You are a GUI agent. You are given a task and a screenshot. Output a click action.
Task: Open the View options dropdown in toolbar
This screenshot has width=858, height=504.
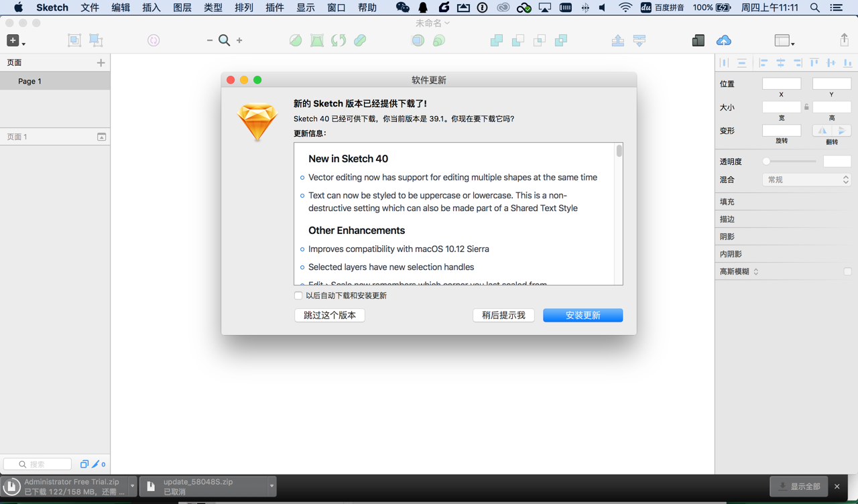(x=784, y=41)
